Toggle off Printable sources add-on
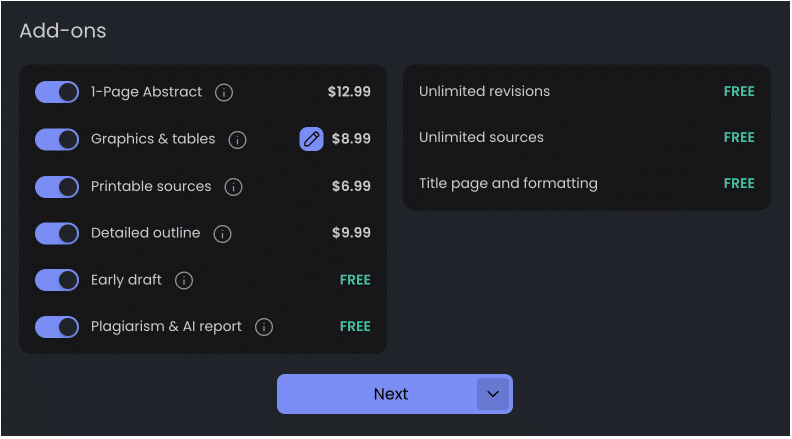The width and height of the screenshot is (792, 439). [57, 187]
